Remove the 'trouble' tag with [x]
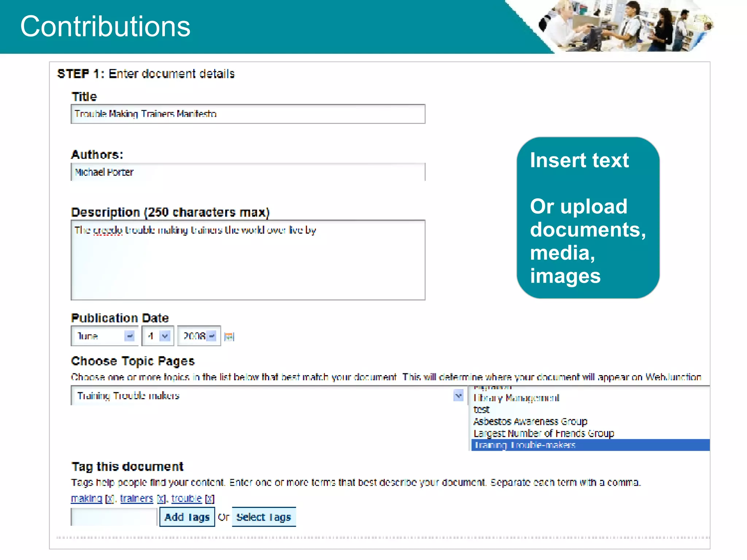The height and width of the screenshot is (560, 747). (x=210, y=499)
